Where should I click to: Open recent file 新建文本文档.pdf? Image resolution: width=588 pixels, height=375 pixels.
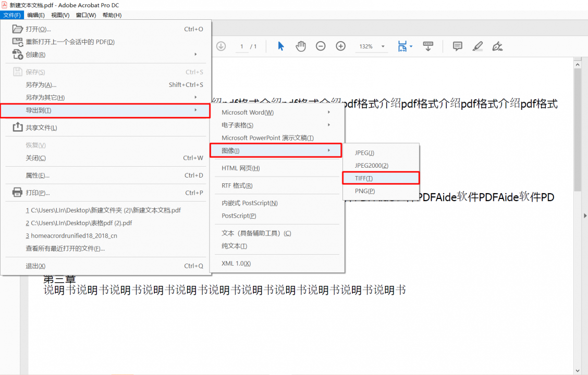point(106,210)
